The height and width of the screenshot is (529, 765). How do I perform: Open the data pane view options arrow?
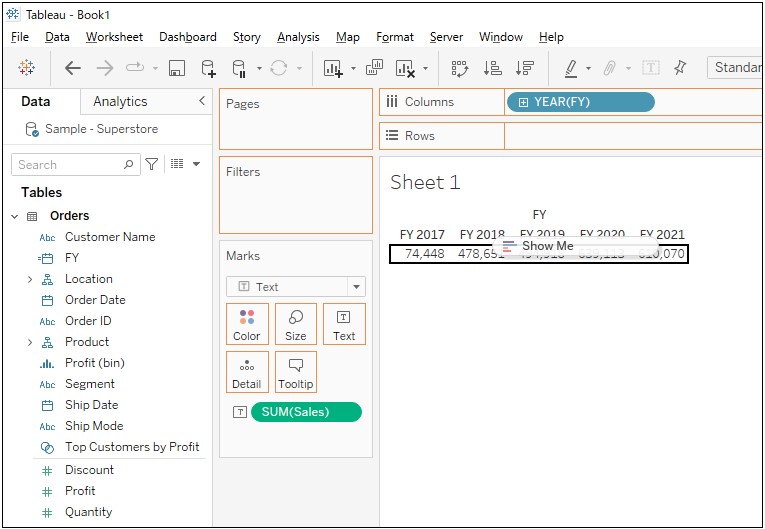196,164
